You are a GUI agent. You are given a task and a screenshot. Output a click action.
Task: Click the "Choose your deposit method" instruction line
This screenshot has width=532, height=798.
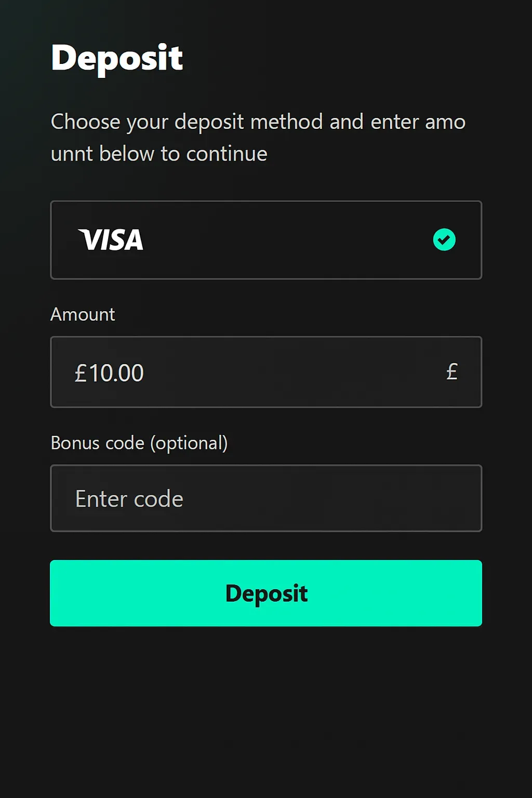tap(258, 122)
